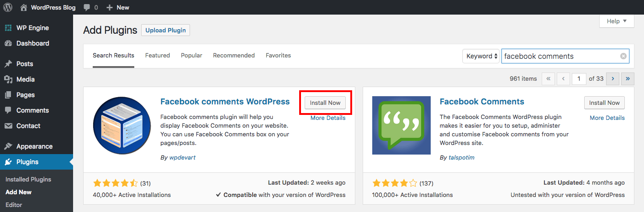Image resolution: width=644 pixels, height=212 pixels.
Task: Expand the Help dropdown tab
Action: click(617, 21)
